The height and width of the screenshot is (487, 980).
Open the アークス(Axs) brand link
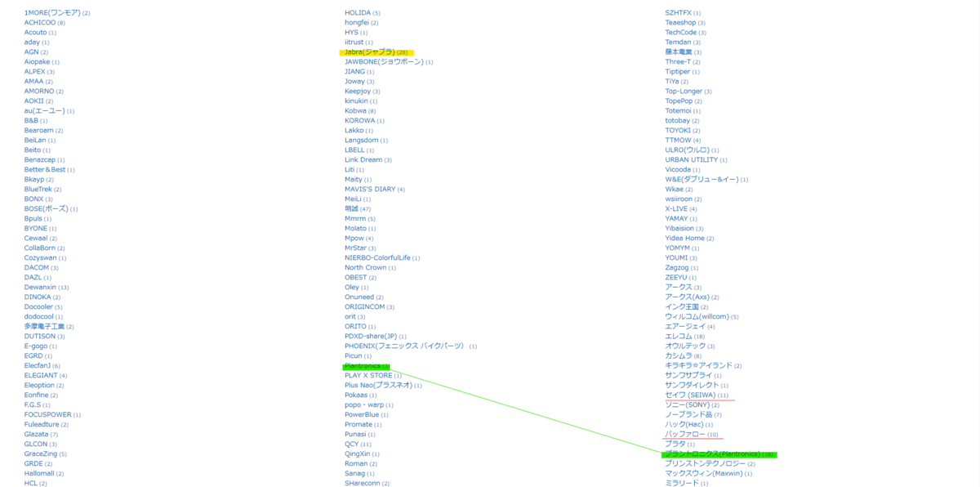pos(687,297)
